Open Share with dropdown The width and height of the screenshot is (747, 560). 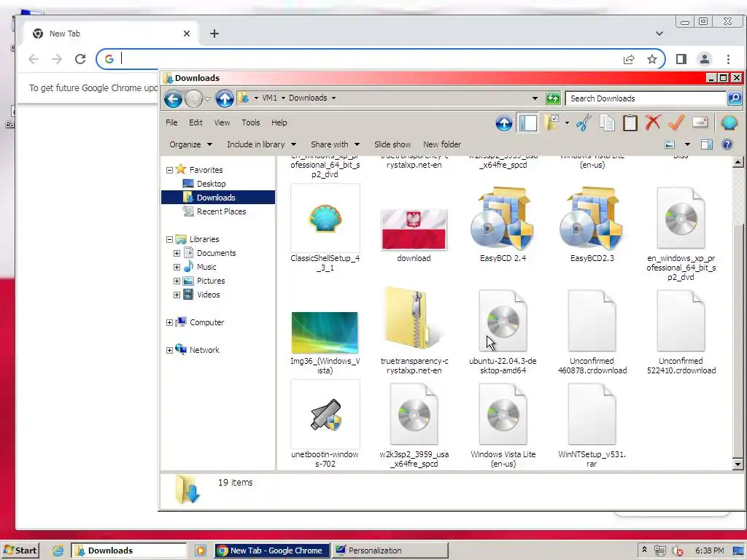[x=335, y=144]
